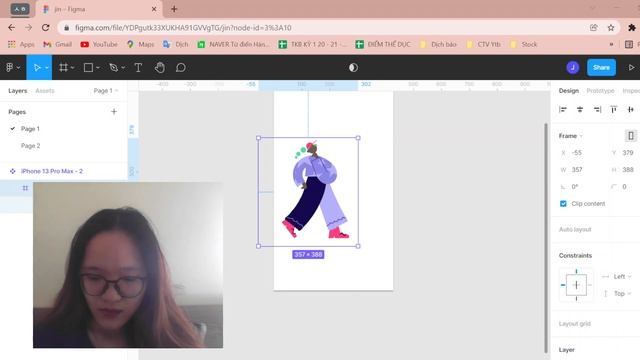The height and width of the screenshot is (360, 640).
Task: Bookmark this page with the star icon
Action: tap(611, 27)
